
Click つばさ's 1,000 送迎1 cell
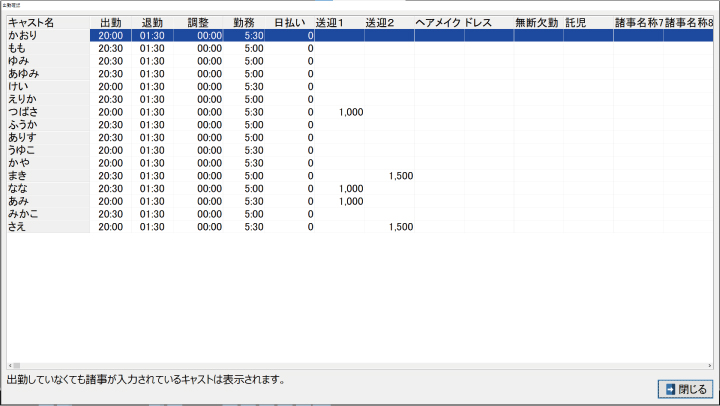coord(350,112)
